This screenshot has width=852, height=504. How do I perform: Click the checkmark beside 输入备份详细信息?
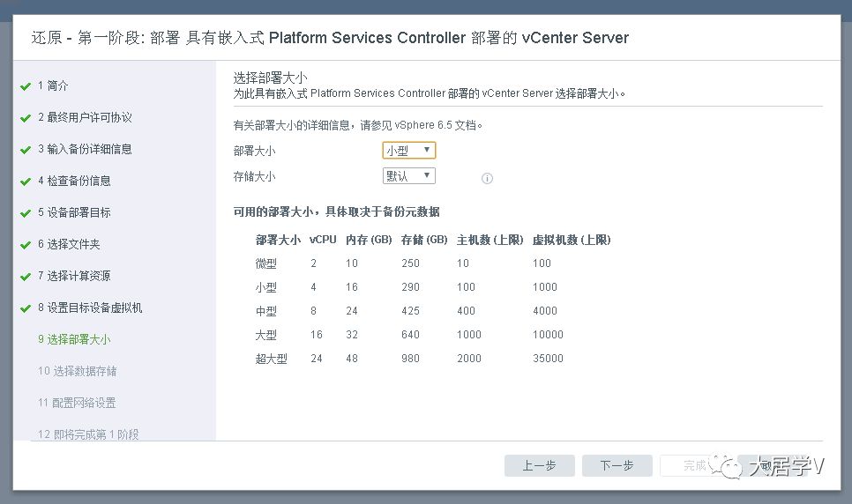click(26, 150)
